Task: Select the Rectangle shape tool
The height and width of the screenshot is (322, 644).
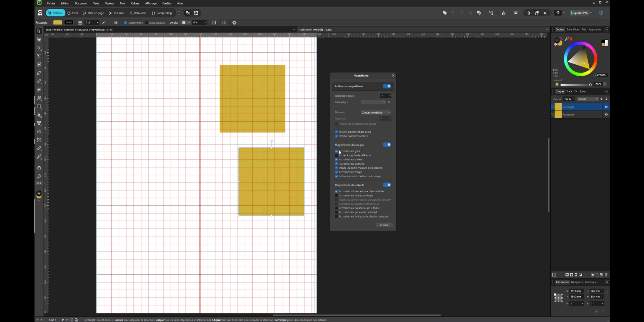Action: pos(39,106)
